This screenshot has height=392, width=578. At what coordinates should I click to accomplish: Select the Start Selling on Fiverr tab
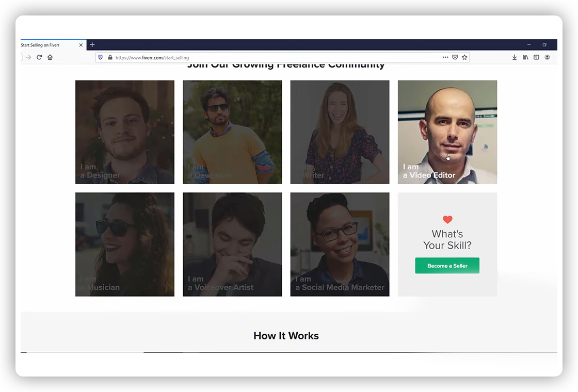(x=54, y=45)
